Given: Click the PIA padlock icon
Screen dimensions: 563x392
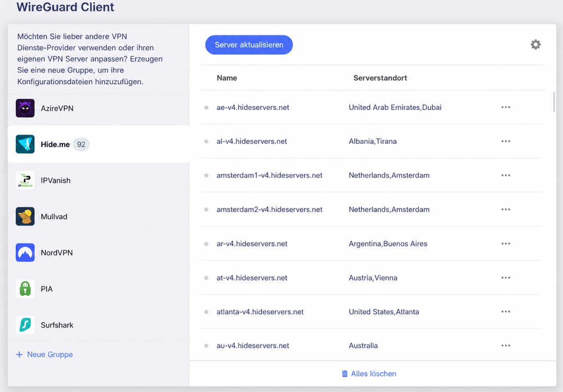Looking at the screenshot, I should tap(25, 289).
